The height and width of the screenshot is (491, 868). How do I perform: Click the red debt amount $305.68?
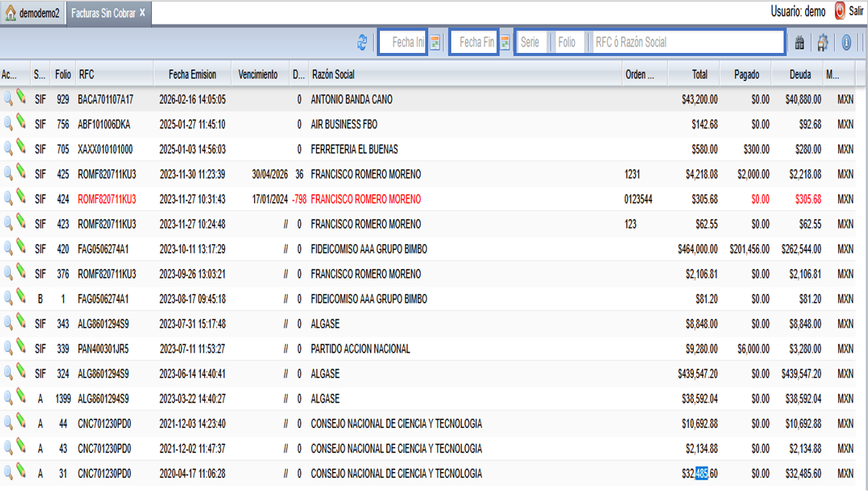(807, 199)
